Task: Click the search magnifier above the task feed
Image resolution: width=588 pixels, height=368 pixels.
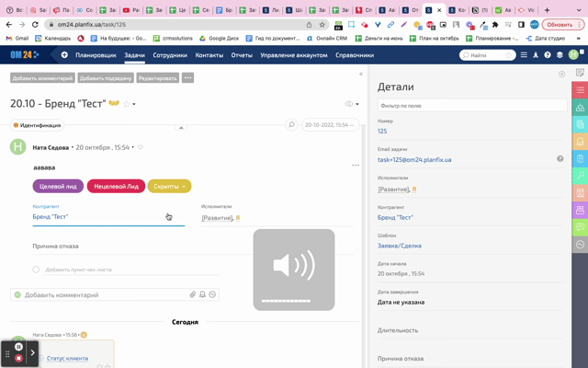Action: [x=292, y=124]
